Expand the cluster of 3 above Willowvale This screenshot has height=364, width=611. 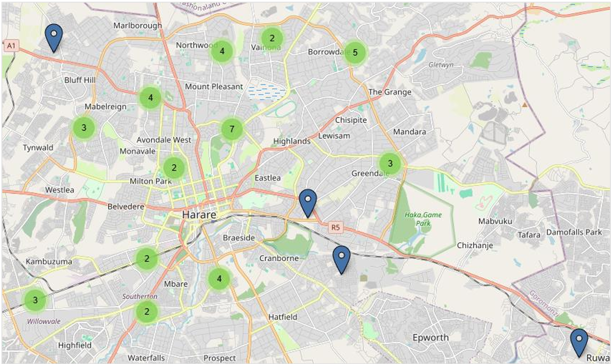click(35, 300)
